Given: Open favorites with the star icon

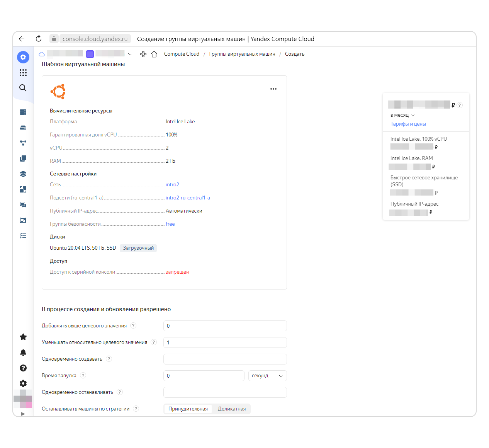Looking at the screenshot, I should click(23, 337).
